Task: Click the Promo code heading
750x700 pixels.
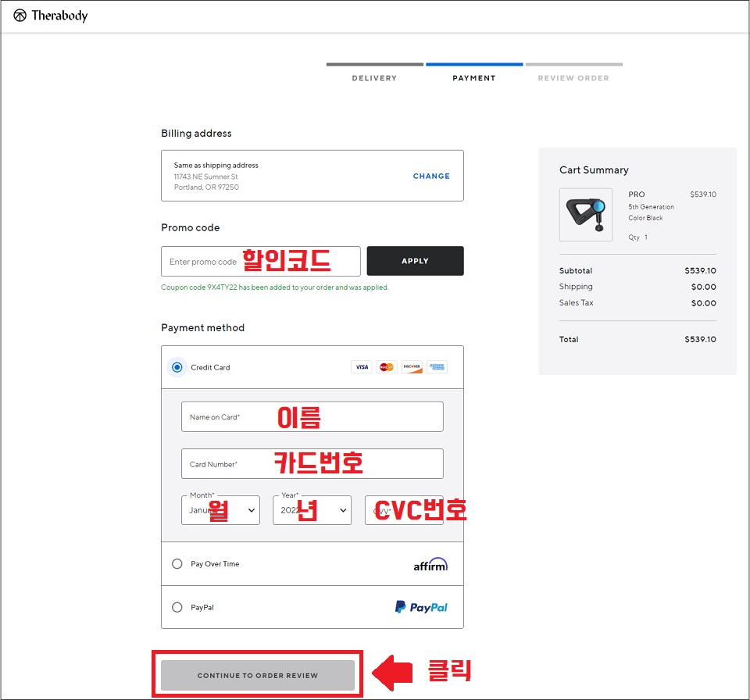Action: coord(191,228)
